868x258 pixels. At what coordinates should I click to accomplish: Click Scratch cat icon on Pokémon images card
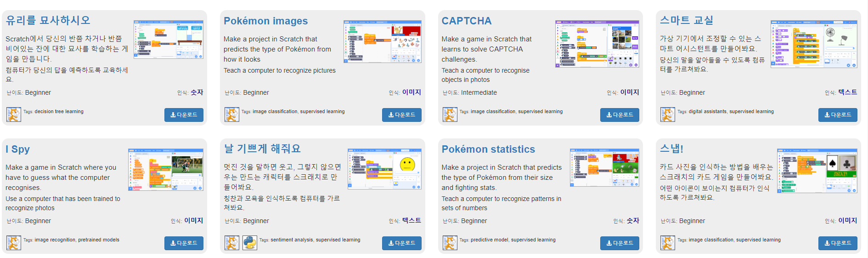pyautogui.click(x=232, y=115)
